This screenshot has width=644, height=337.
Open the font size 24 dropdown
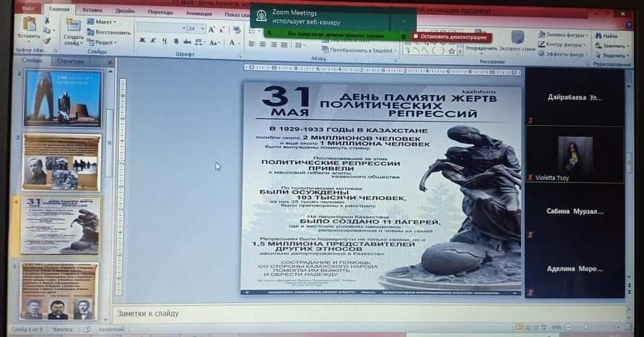coord(196,28)
